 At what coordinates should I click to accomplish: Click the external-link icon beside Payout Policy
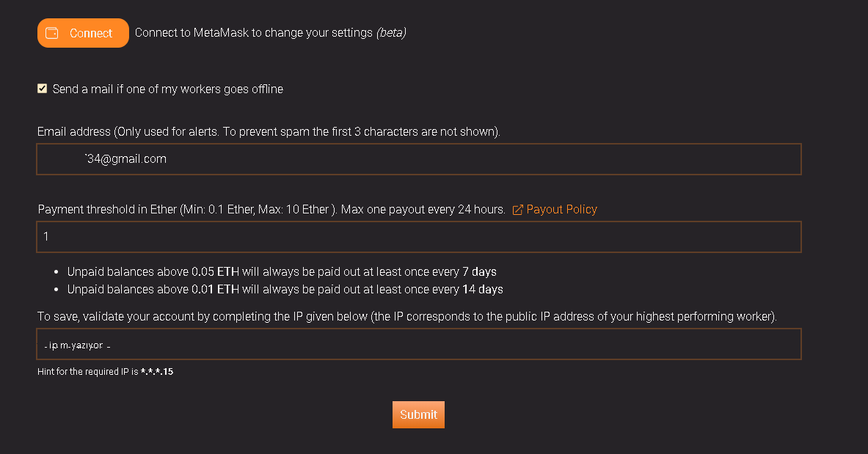pos(517,210)
